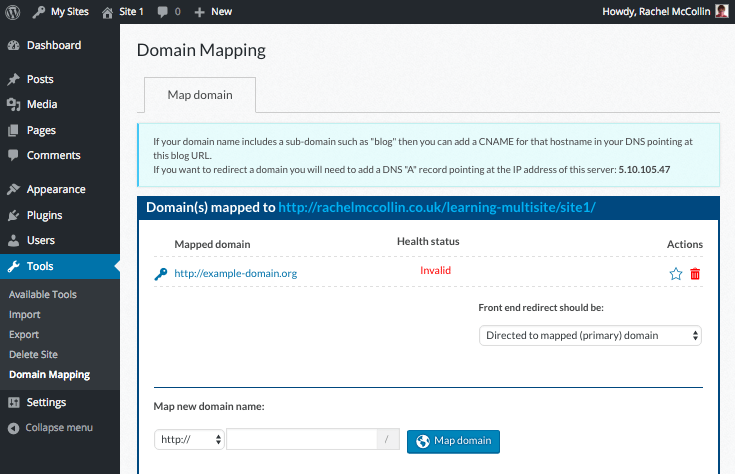Click the key icon beside example-domain.org
This screenshot has height=474, width=735.
coord(161,274)
